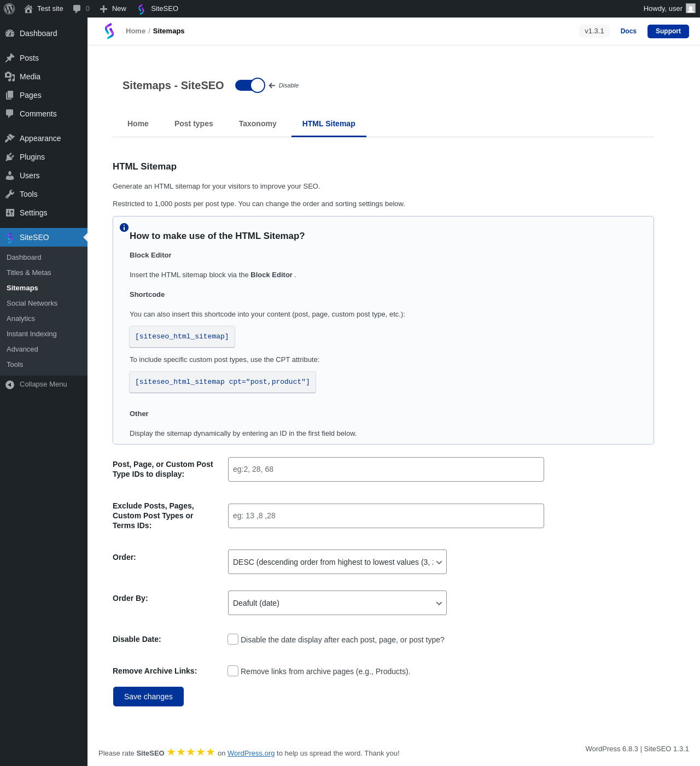
Task: Select the HTML Sitemap tab
Action: (329, 124)
